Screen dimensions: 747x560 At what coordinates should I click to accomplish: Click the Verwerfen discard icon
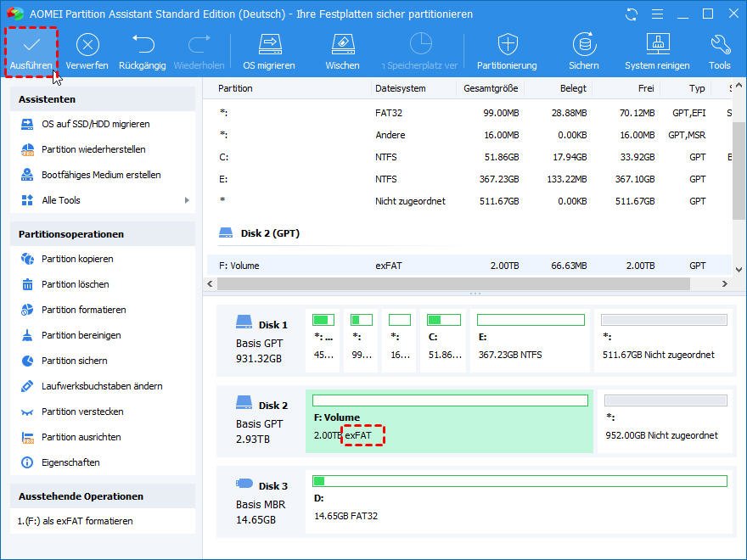coord(87,45)
